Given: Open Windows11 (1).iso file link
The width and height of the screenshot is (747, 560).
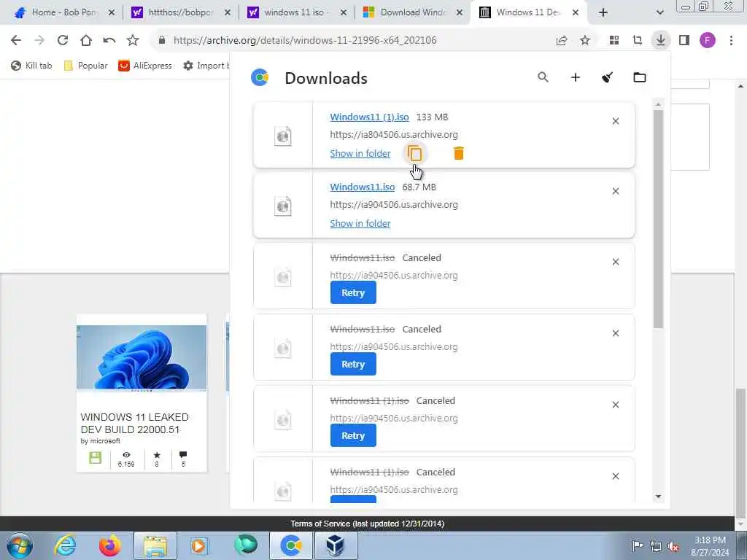Looking at the screenshot, I should pyautogui.click(x=369, y=117).
